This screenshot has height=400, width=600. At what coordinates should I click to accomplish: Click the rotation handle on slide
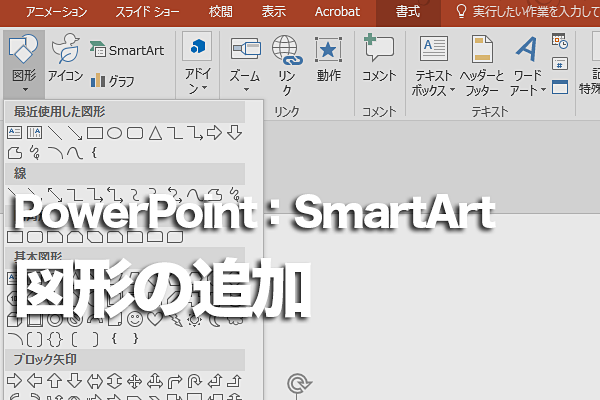299,384
